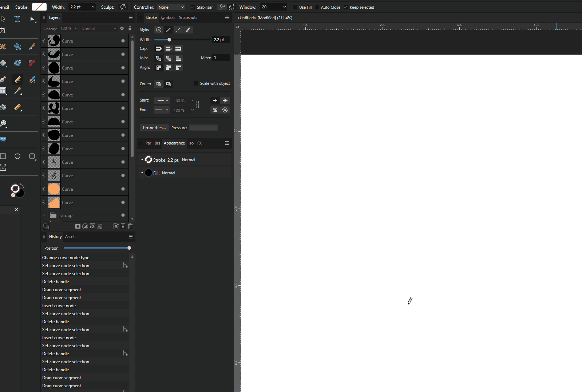Set stroke join to bevel join
Image resolution: width=582 pixels, height=392 pixels.
(x=169, y=58)
